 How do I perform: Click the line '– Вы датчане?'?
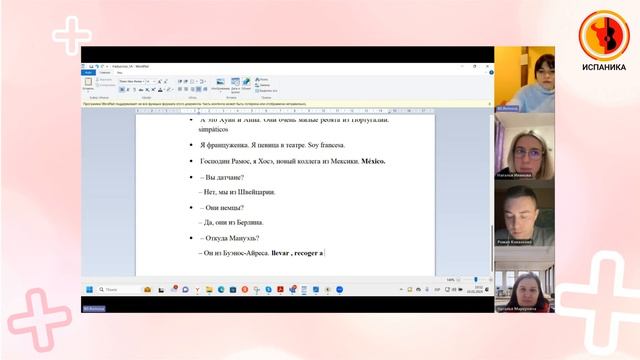point(222,178)
